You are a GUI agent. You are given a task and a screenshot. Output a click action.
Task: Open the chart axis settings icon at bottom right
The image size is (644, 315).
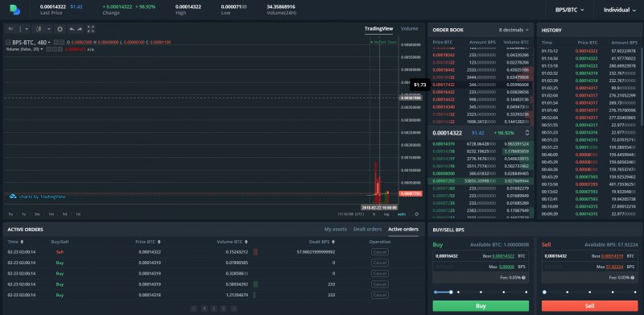pyautogui.click(x=416, y=213)
